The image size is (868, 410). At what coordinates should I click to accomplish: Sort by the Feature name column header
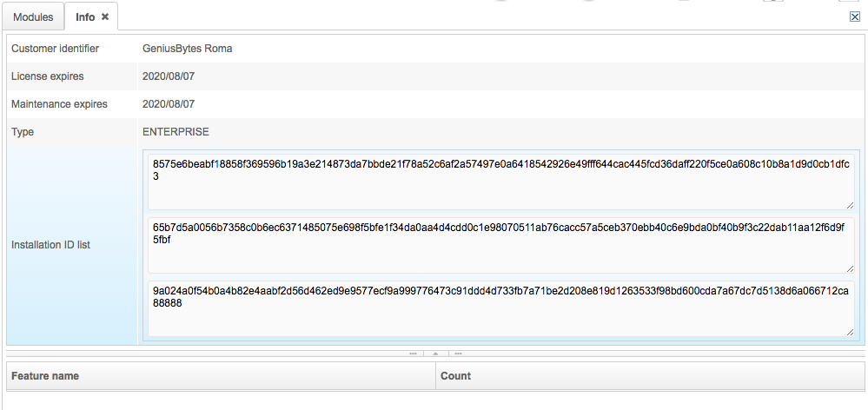coord(221,376)
